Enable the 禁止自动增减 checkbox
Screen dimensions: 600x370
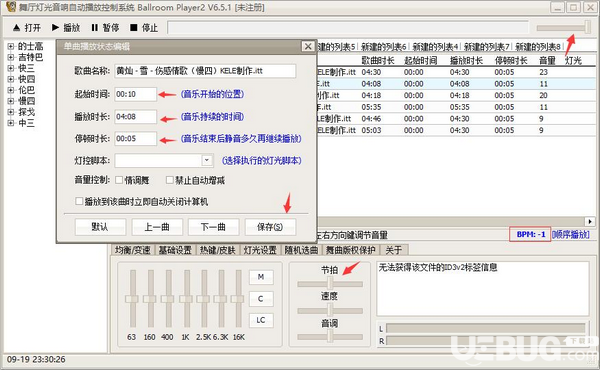170,180
